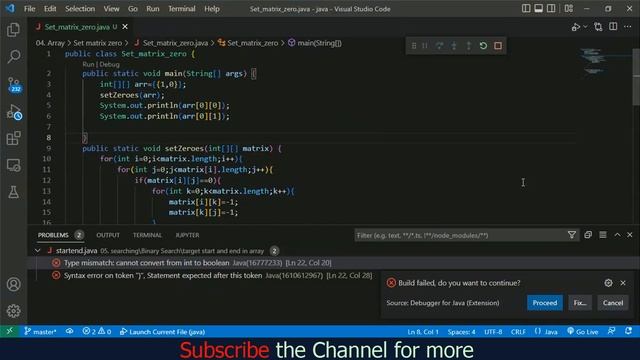640x360 pixels.
Task: Open the Help menu
Action: (x=212, y=9)
